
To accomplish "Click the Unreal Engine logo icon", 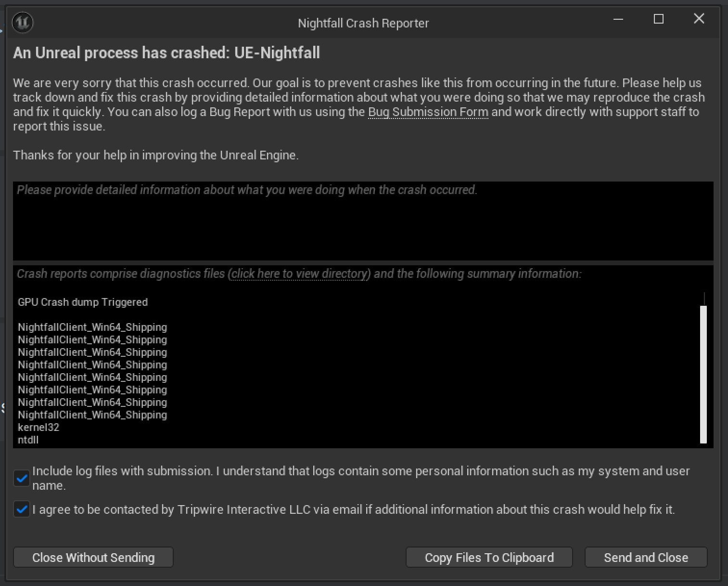I will 23,23.
